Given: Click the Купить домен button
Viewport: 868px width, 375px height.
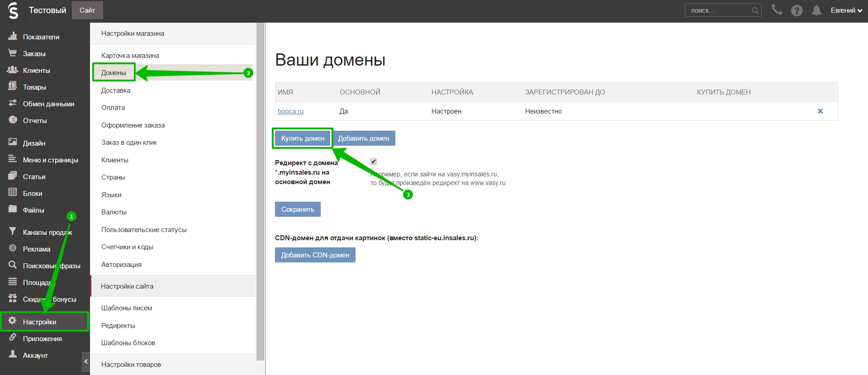Looking at the screenshot, I should click(303, 138).
